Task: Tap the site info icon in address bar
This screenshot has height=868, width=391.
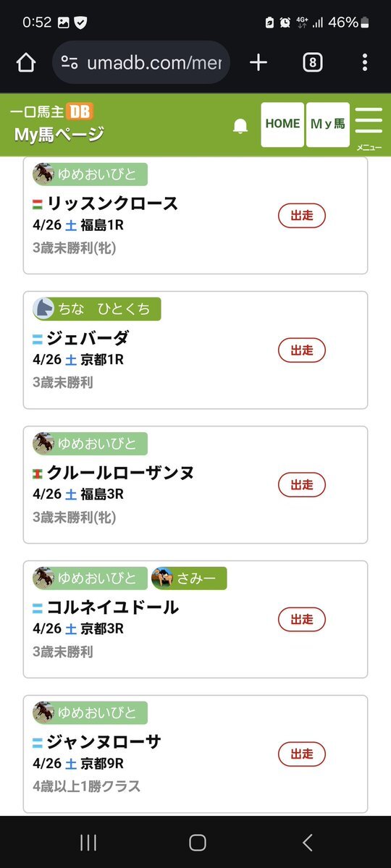Action: pos(70,62)
